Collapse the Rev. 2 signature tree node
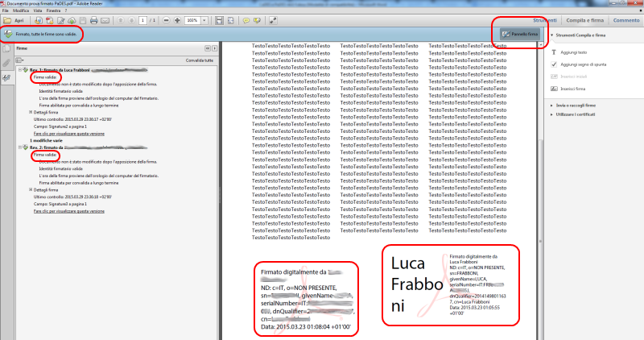The width and height of the screenshot is (644, 340). pyautogui.click(x=19, y=147)
